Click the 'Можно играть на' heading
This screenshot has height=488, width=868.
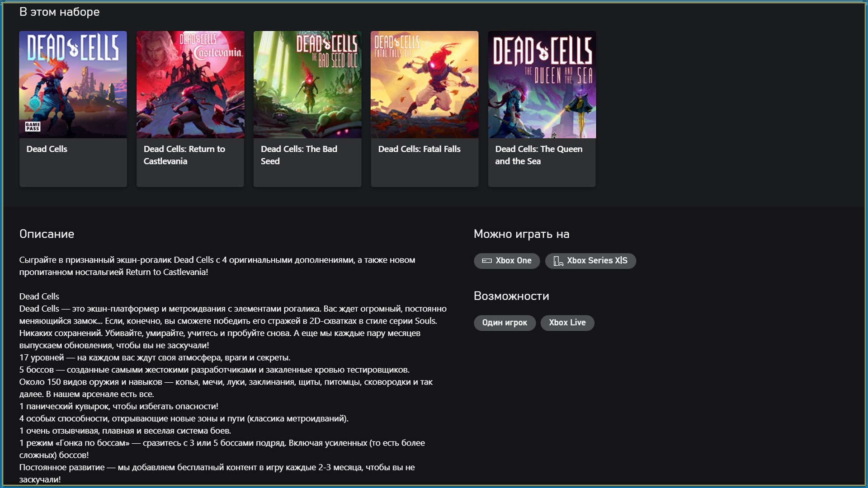pyautogui.click(x=521, y=234)
